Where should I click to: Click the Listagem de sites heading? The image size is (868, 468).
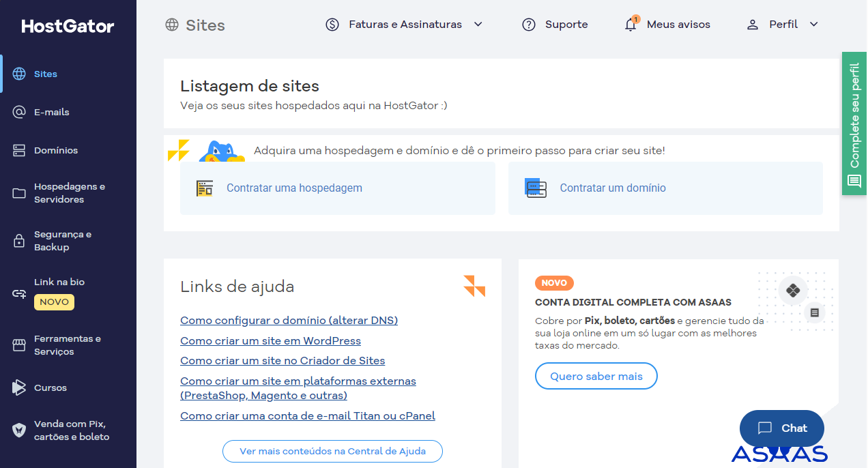250,86
